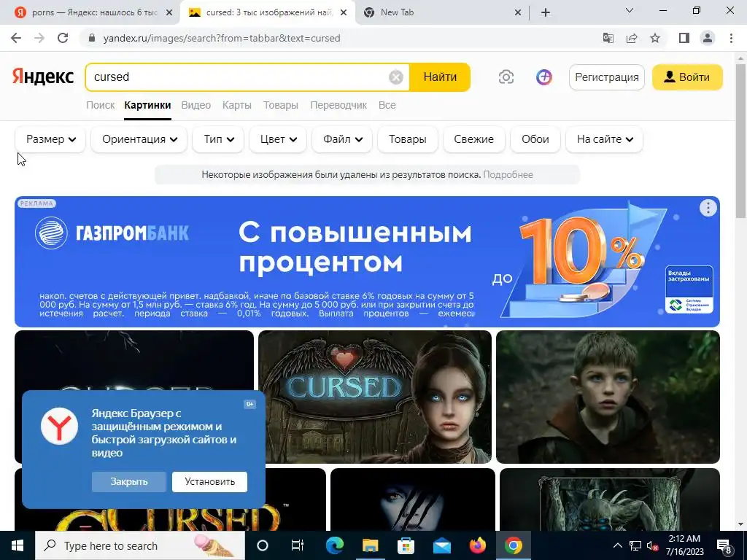Viewport: 747px width, 560px height.
Task: Open the face-with-claw-marks thumbnail
Action: pyautogui.click(x=413, y=500)
